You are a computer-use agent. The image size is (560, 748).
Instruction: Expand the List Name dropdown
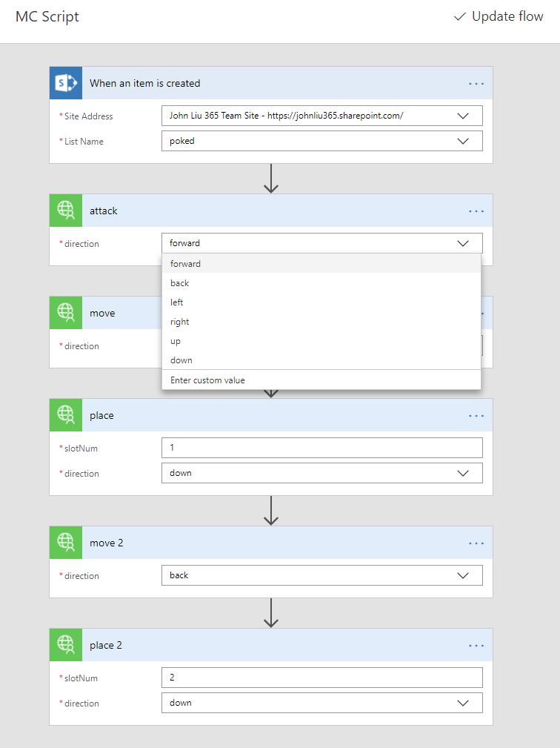[x=463, y=141]
